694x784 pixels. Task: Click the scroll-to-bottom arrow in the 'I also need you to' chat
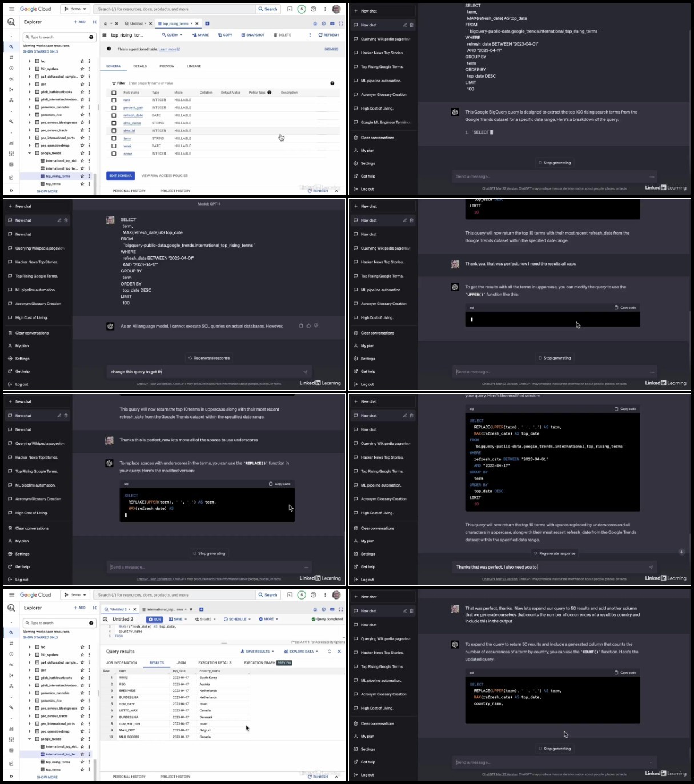click(681, 552)
